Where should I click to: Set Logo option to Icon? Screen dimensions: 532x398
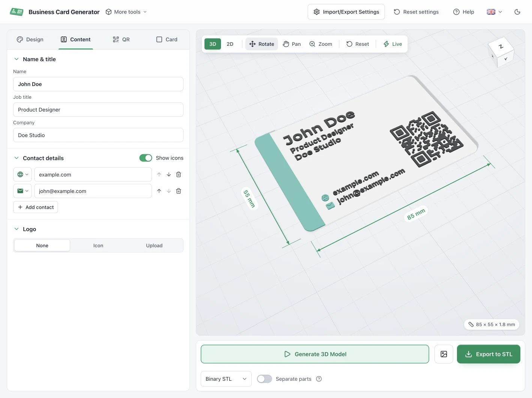coord(98,246)
